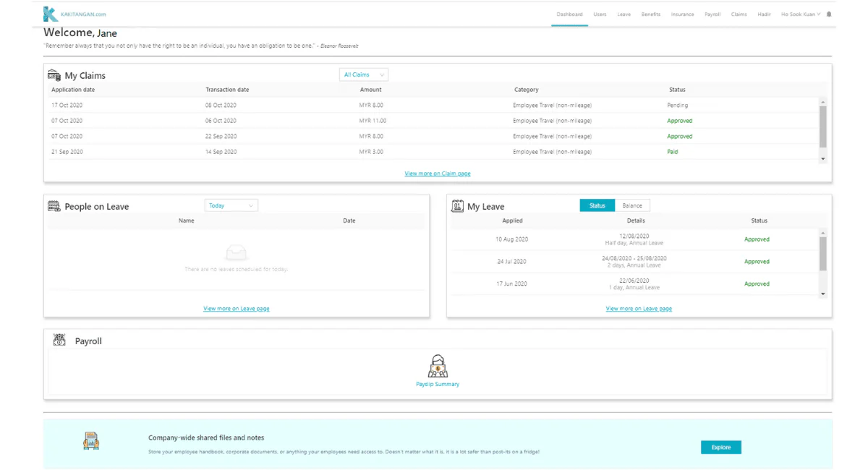Open the Benefits menu
The image size is (868, 470).
coord(650,14)
